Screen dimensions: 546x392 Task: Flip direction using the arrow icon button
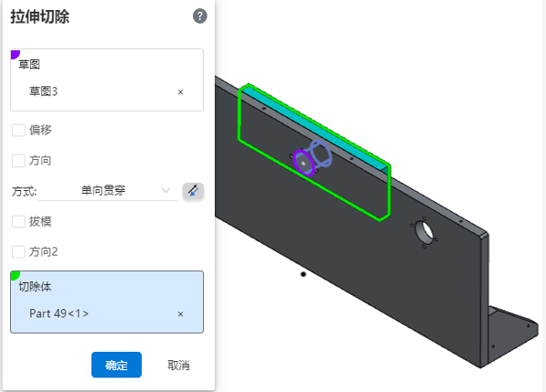coord(193,191)
